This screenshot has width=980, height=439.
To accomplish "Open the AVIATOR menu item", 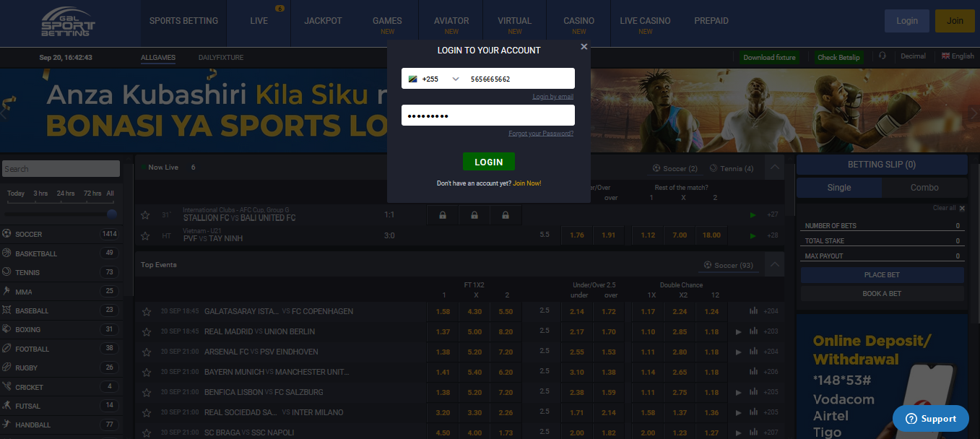I will [451, 21].
